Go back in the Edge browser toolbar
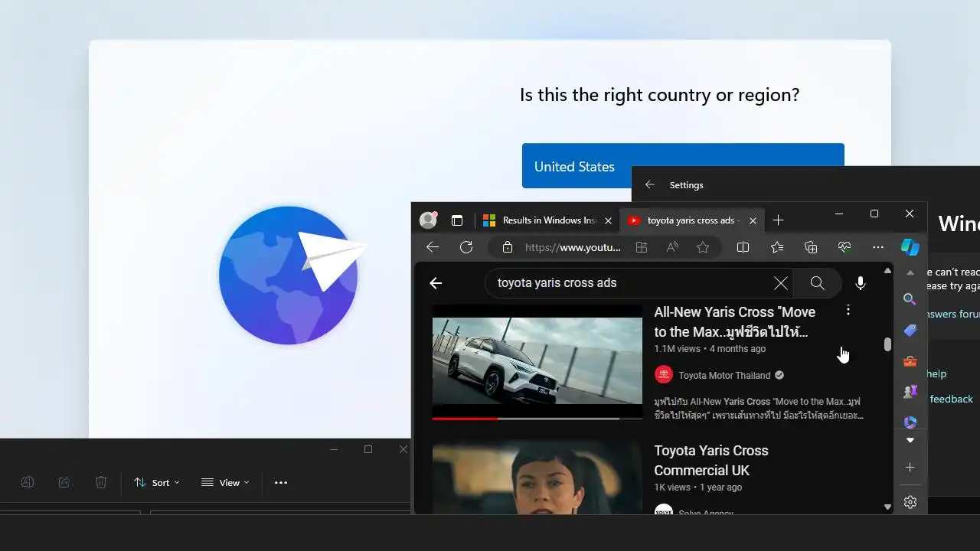 coord(433,247)
